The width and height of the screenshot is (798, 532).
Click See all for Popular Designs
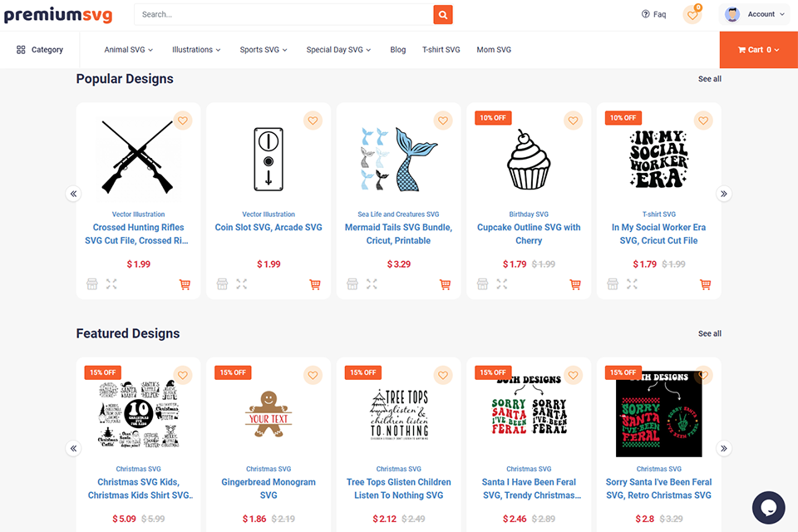(709, 79)
